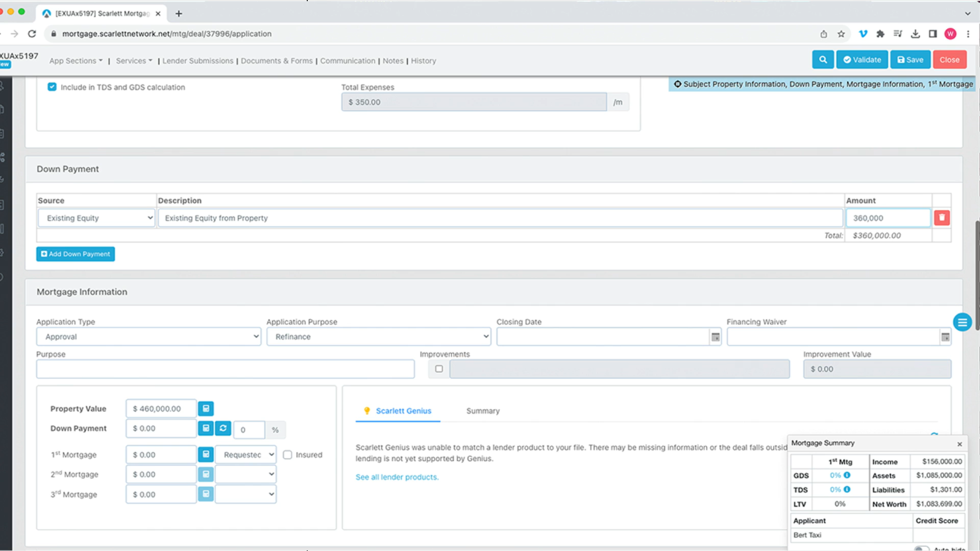The width and height of the screenshot is (980, 551).
Task: Click the Property Value calculator icon
Action: [x=206, y=409]
